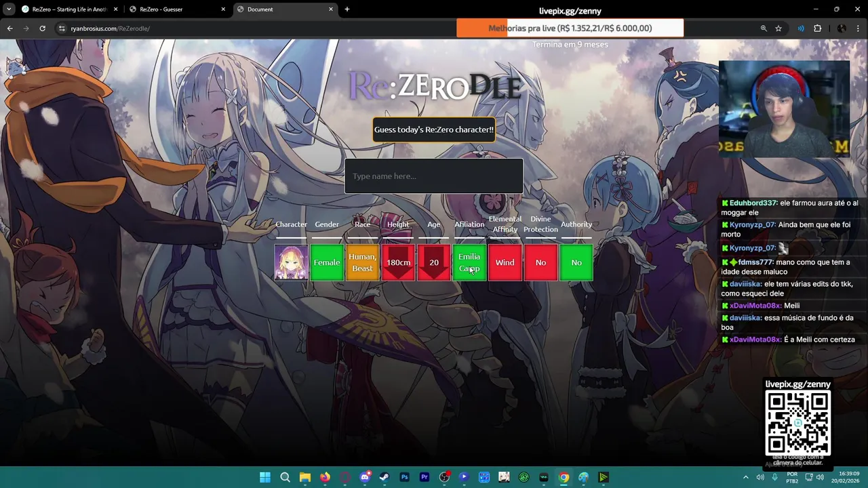Open the page zoom magnifier icon
The height and width of the screenshot is (488, 868).
click(x=764, y=28)
